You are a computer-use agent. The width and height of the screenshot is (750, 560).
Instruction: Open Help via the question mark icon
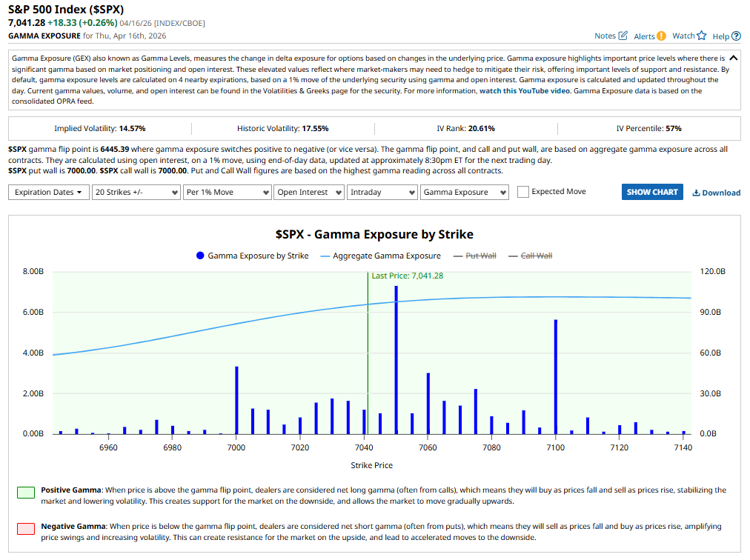(737, 36)
